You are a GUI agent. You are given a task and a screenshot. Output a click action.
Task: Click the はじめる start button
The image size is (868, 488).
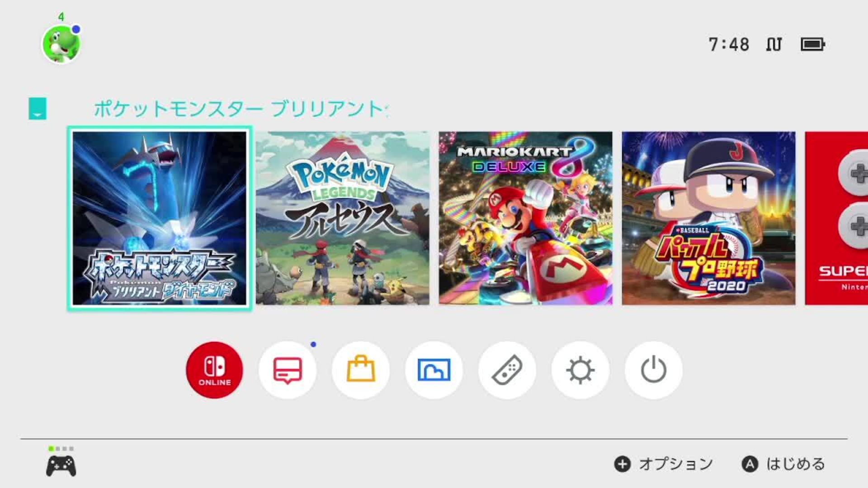point(784,464)
